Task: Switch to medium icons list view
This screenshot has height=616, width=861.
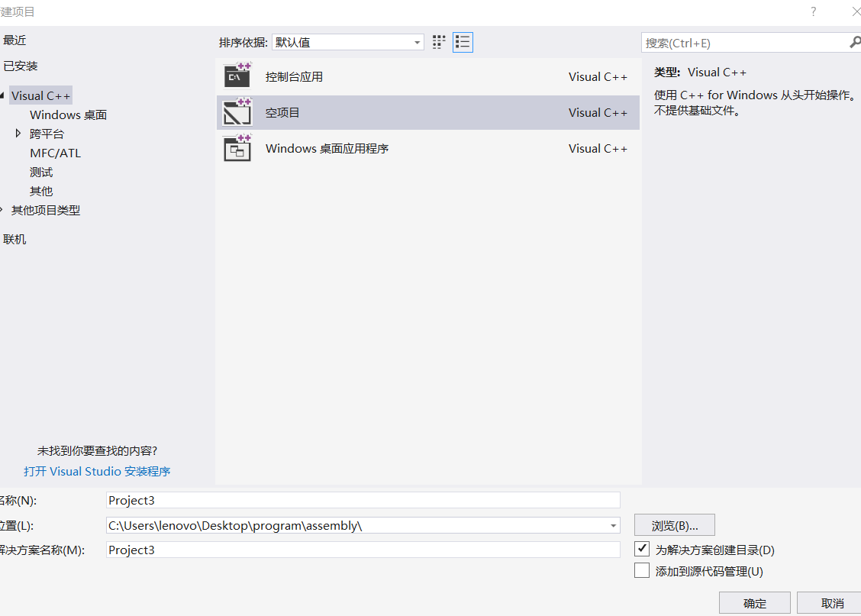Action: [x=463, y=42]
